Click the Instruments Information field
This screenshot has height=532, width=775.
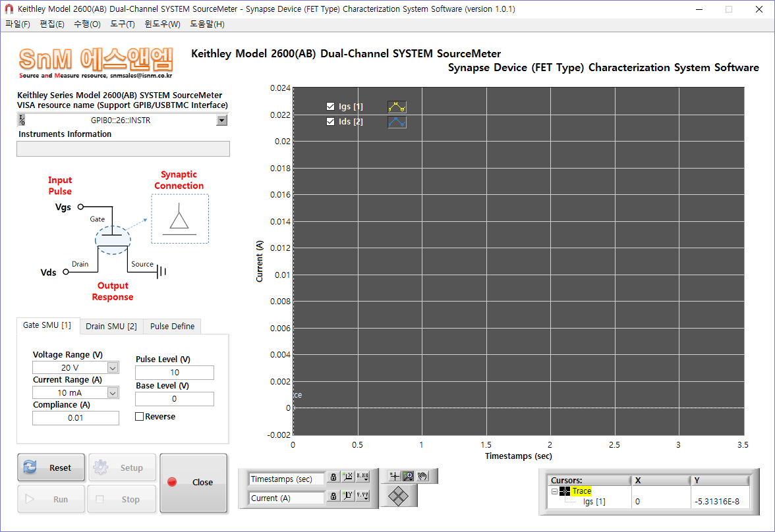(123, 149)
